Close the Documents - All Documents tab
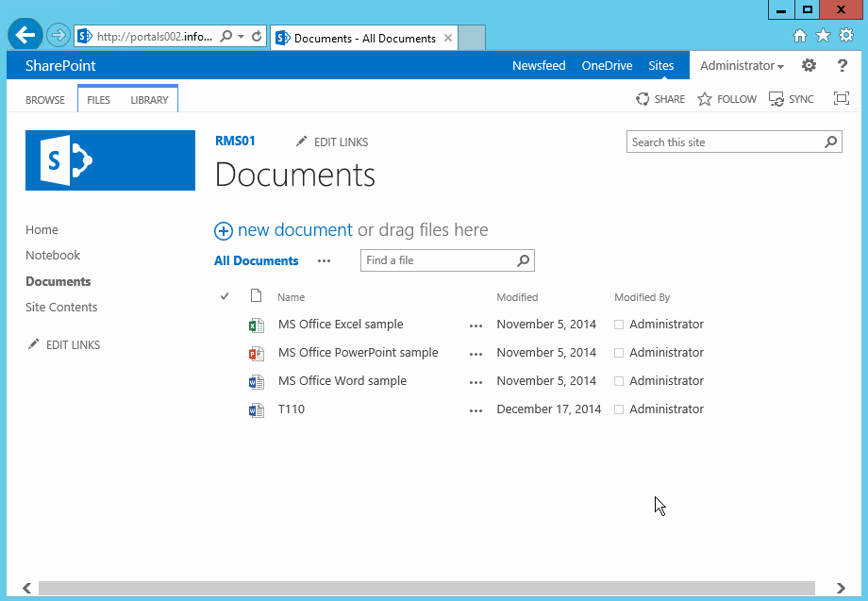 pyautogui.click(x=448, y=38)
